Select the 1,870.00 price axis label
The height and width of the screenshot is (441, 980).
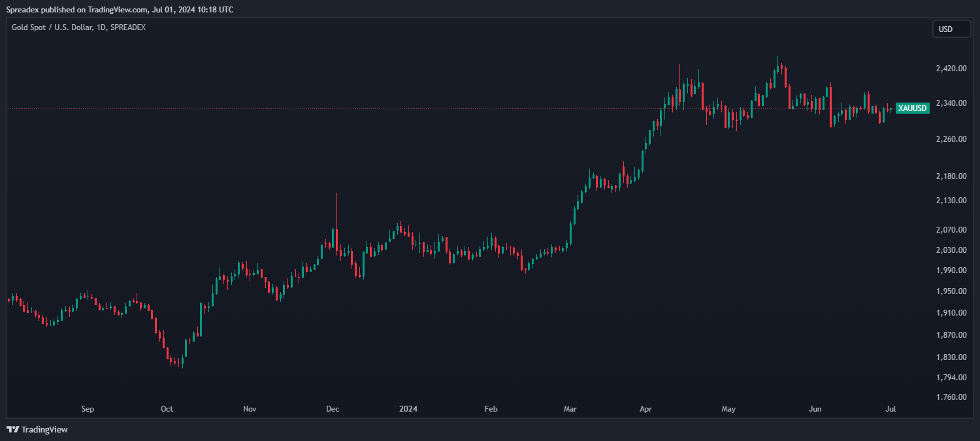951,335
